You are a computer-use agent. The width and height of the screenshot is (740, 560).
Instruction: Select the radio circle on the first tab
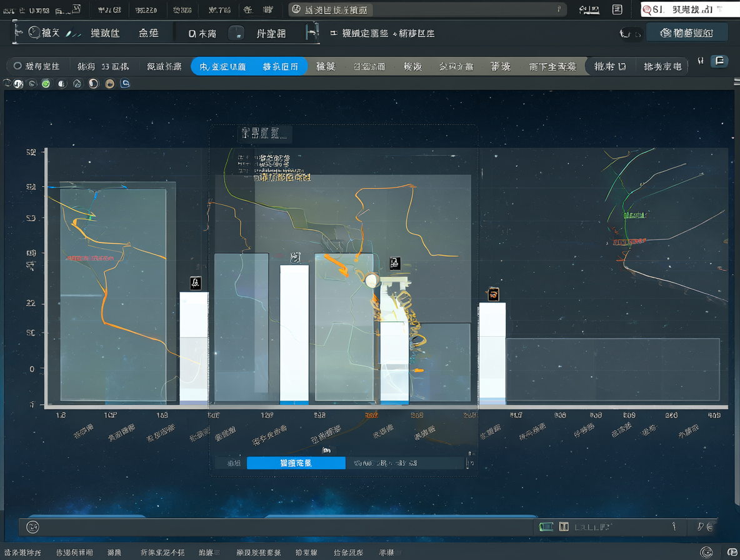point(17,66)
